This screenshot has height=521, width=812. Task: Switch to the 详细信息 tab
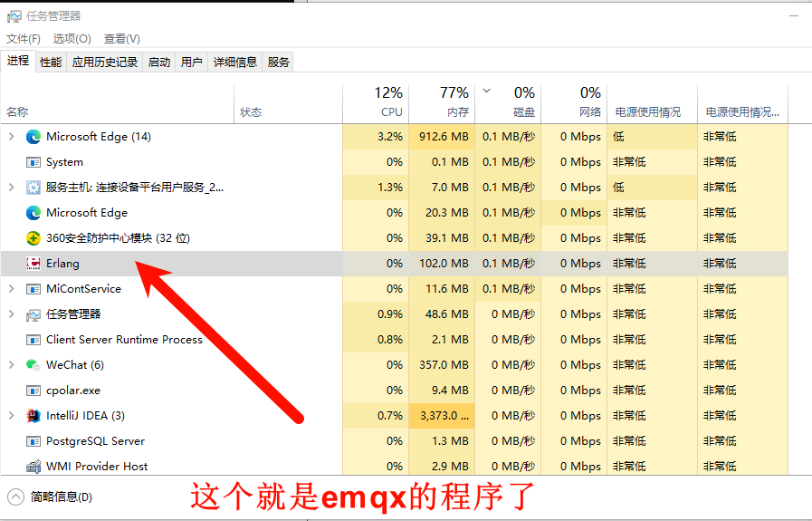point(235,63)
